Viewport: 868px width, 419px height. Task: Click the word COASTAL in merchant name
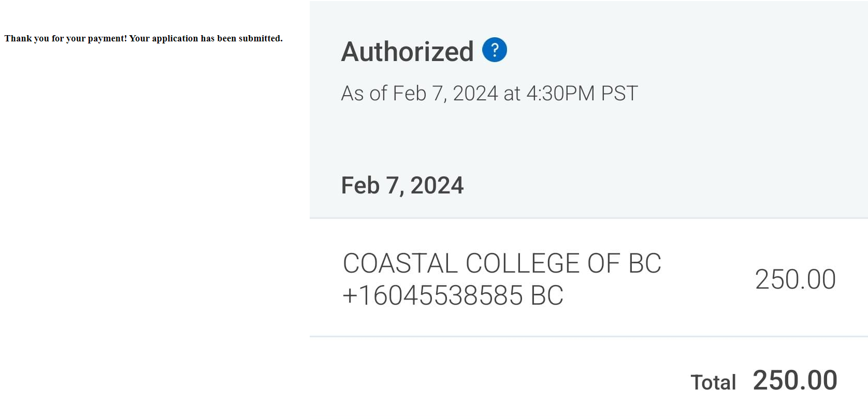tap(400, 263)
